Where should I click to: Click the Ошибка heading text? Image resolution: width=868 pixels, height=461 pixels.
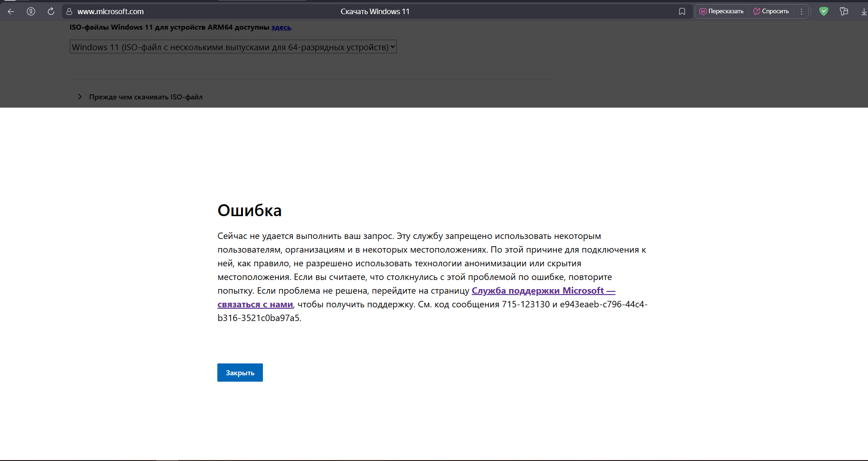[x=249, y=210]
